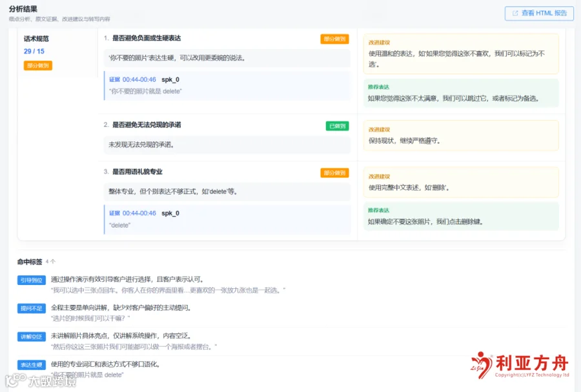Image resolution: width=581 pixels, height=392 pixels.
Task: Click the quote “选片的时候我们可以干嘛?”
Action: (x=90, y=318)
